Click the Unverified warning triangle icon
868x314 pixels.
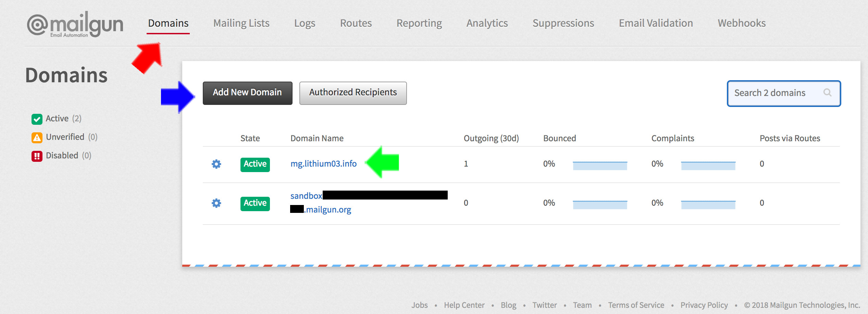(37, 137)
